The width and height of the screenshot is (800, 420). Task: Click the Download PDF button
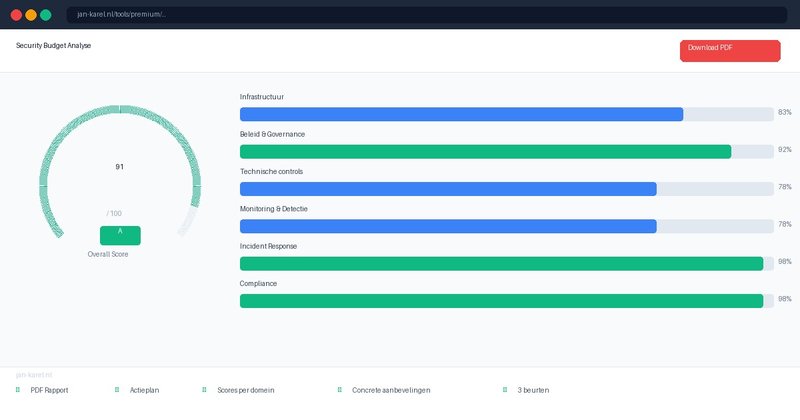point(729,51)
